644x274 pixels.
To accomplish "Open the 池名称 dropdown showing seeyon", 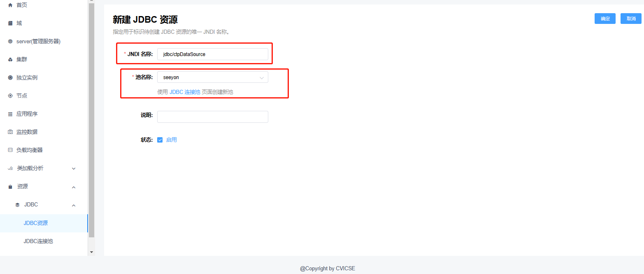I will (x=212, y=77).
